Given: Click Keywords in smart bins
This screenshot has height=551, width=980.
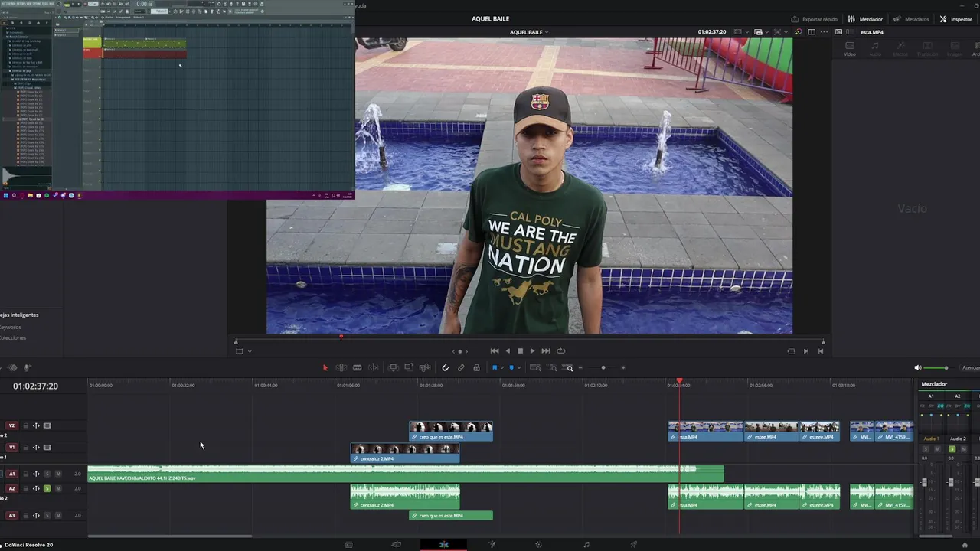Looking at the screenshot, I should coord(10,327).
